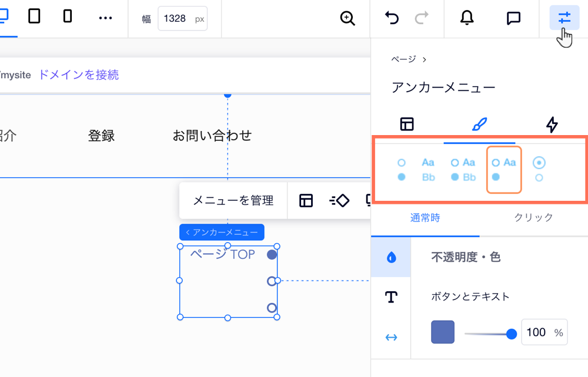Click the ページ breadcrumb
Viewport: 588px width, 377px height.
403,59
